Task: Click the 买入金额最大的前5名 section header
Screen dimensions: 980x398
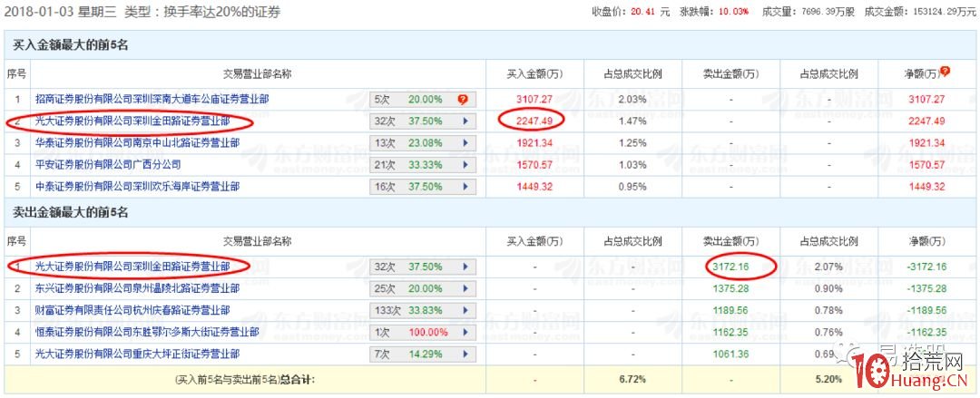Action: (72, 45)
